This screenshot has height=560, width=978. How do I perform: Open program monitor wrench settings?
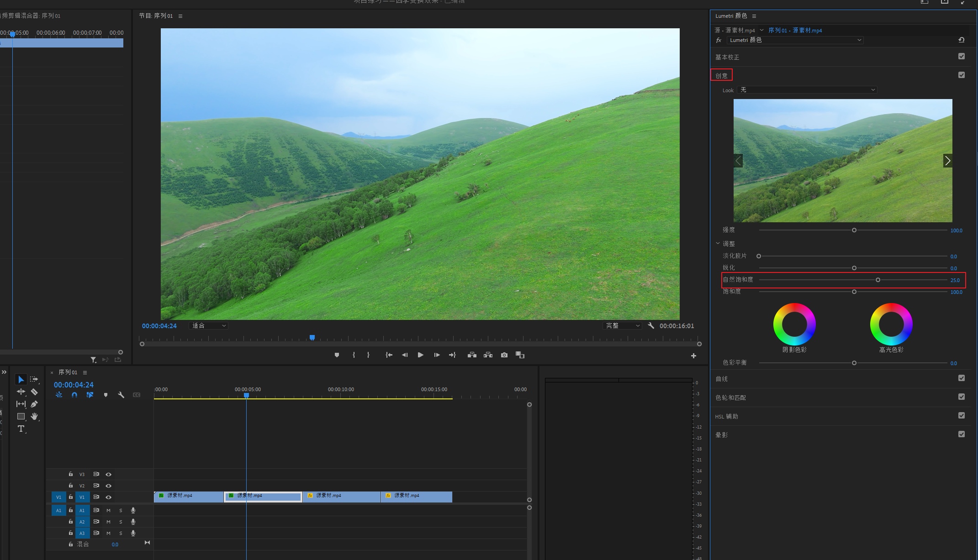[651, 326]
